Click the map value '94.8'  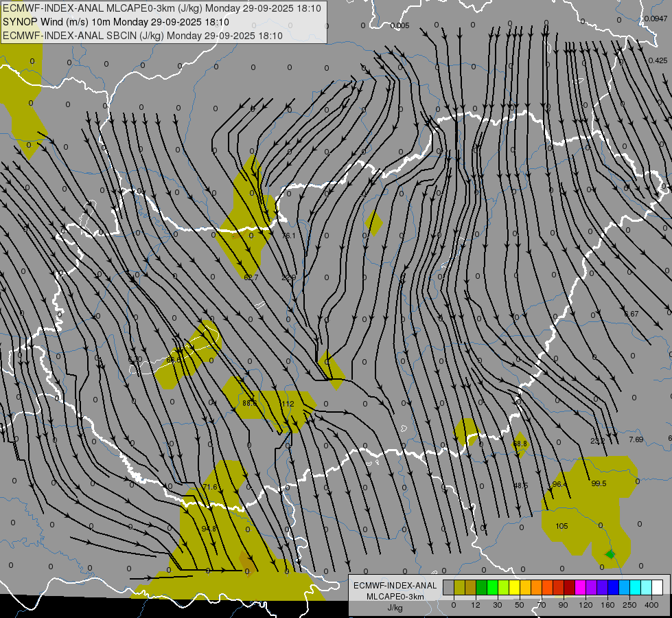click(x=209, y=528)
